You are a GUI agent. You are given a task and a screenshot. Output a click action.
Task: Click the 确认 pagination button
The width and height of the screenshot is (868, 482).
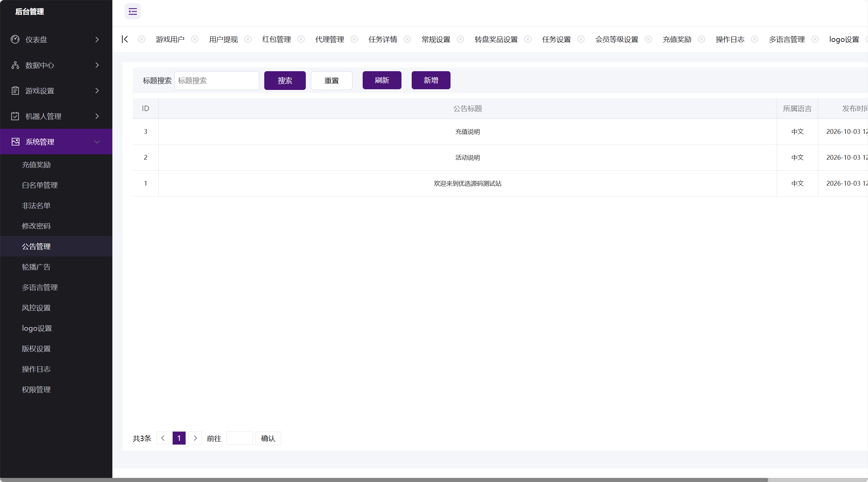coord(268,438)
